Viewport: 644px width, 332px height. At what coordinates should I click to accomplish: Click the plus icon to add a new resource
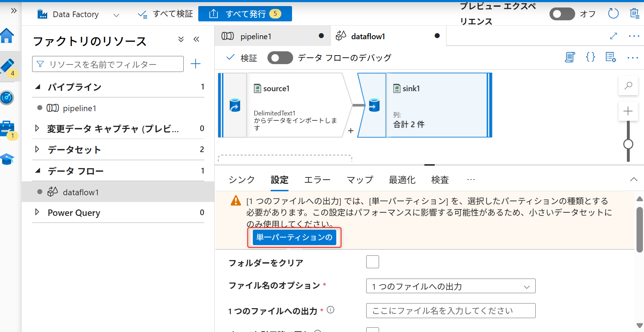click(195, 63)
